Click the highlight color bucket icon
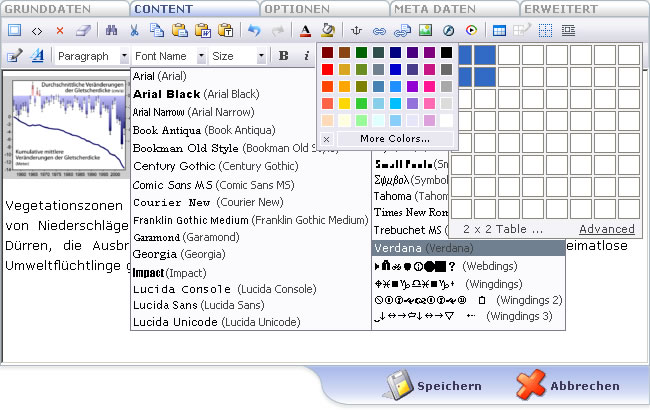Image resolution: width=650 pixels, height=410 pixels. coord(328,30)
